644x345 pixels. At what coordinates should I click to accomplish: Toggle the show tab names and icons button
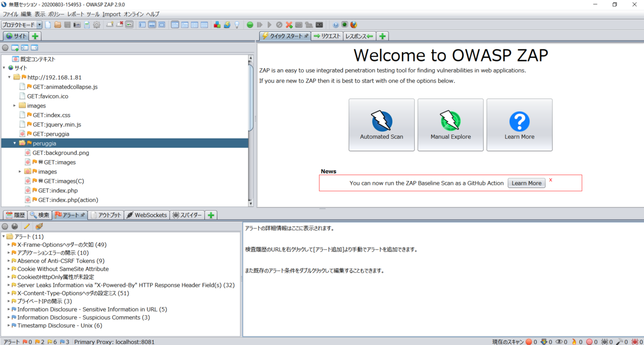[129, 25]
